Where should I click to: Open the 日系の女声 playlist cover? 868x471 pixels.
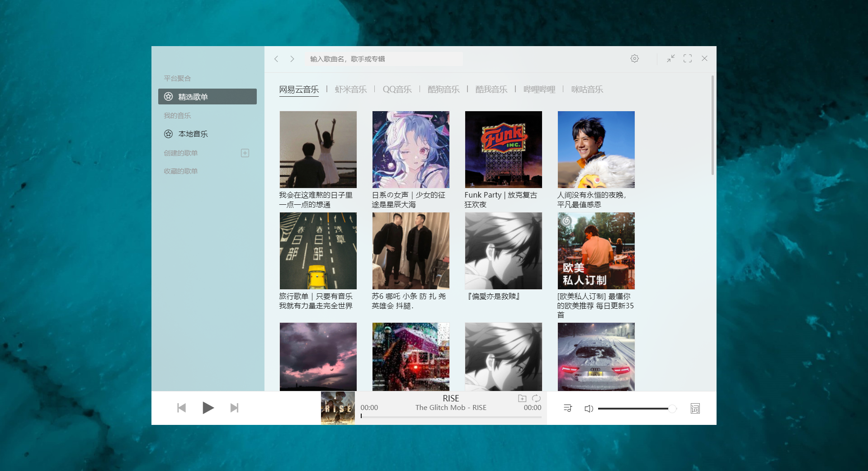click(411, 150)
